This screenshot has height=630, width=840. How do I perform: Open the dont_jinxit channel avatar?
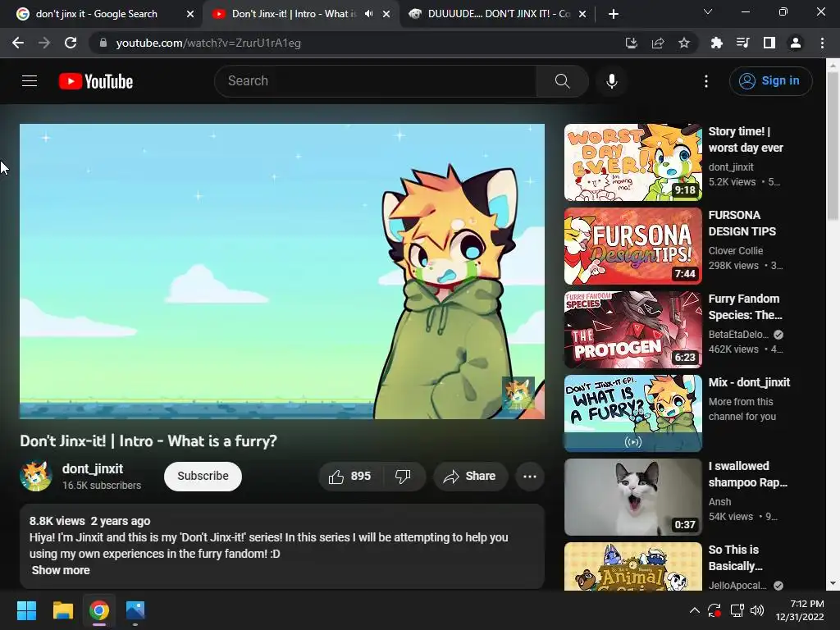pyautogui.click(x=36, y=476)
